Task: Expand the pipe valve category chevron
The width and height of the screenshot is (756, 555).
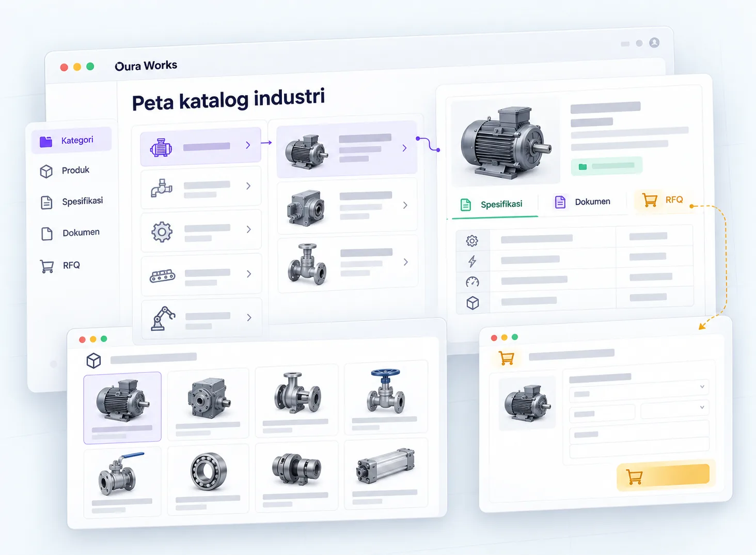Action: tap(248, 186)
